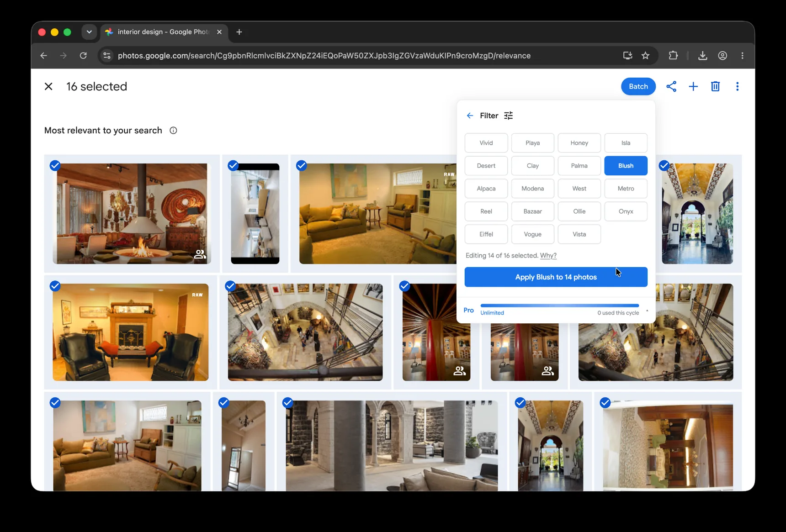Screen dimensions: 786x532
Task: Expand the Pro usage details arrow
Action: (x=647, y=311)
